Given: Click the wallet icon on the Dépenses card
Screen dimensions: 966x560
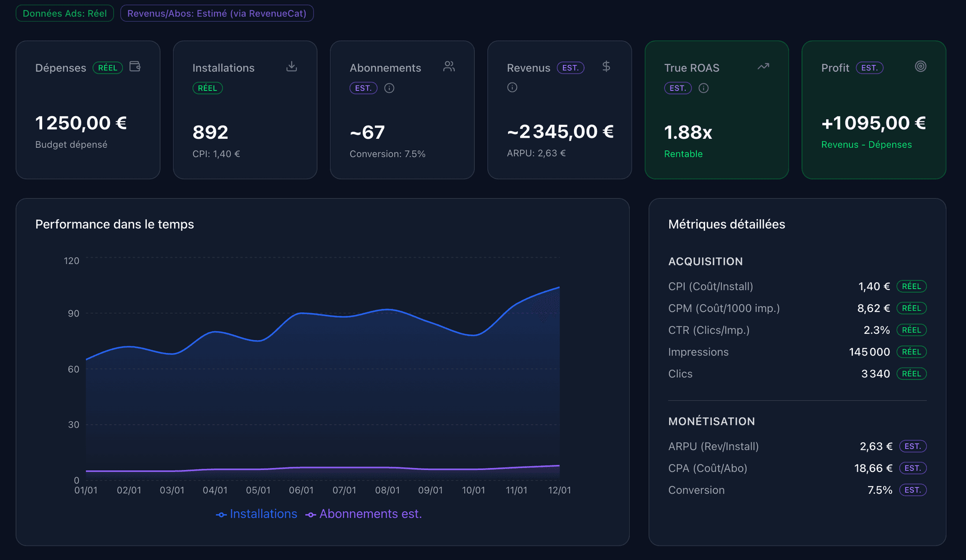Looking at the screenshot, I should pyautogui.click(x=134, y=66).
